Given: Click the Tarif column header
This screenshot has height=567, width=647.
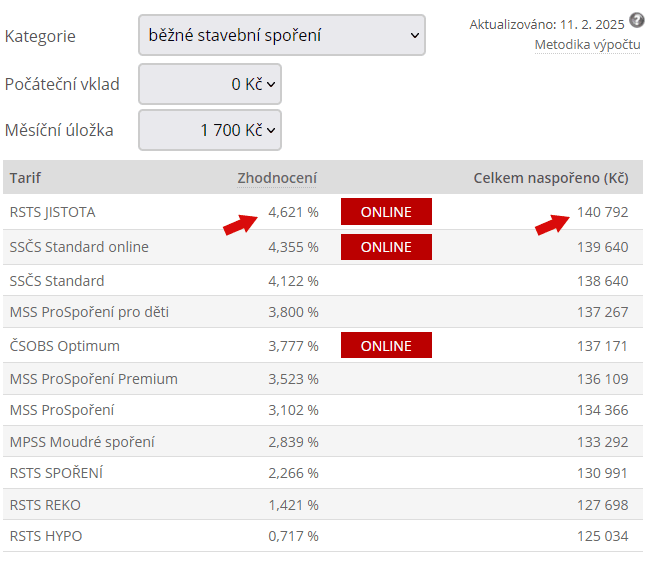Looking at the screenshot, I should [25, 178].
